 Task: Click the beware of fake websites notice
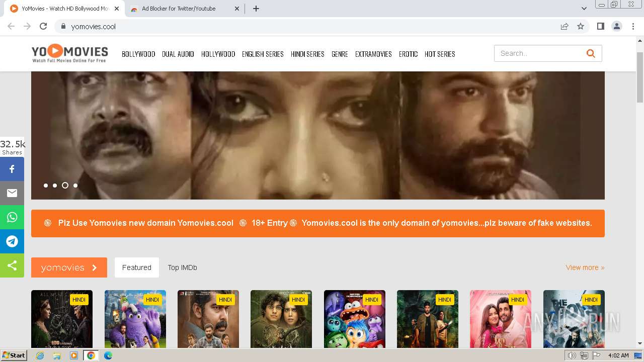click(x=447, y=223)
